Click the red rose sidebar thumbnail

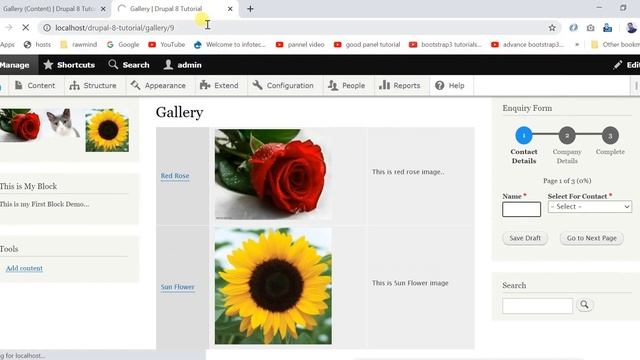[x=20, y=125]
